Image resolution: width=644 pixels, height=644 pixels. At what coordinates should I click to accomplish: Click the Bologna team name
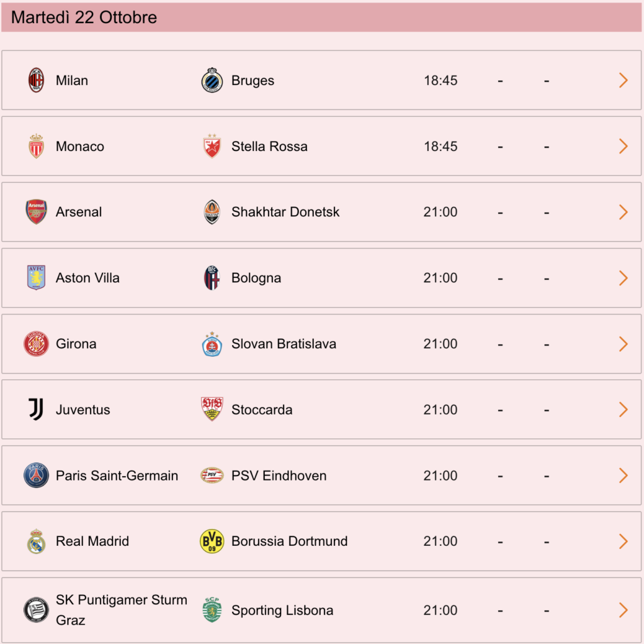tap(257, 277)
